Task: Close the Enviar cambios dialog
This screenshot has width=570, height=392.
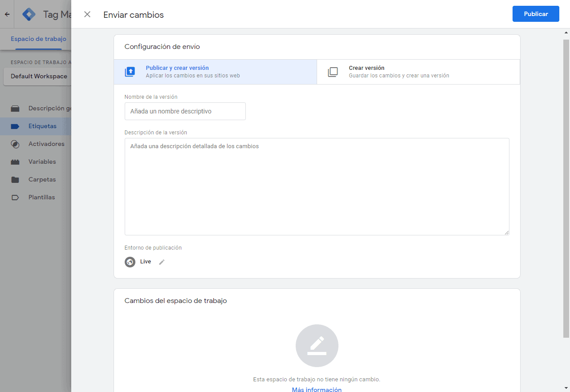Action: (x=87, y=14)
